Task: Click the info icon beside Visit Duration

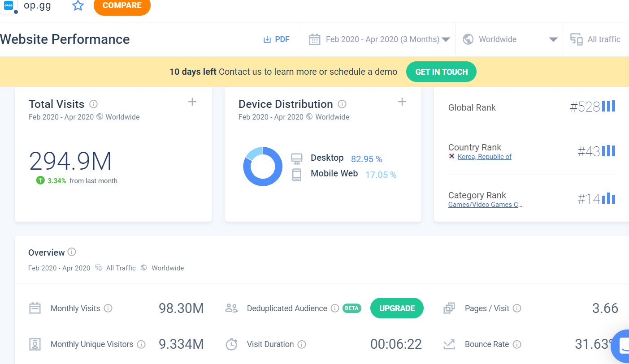Action: (302, 344)
